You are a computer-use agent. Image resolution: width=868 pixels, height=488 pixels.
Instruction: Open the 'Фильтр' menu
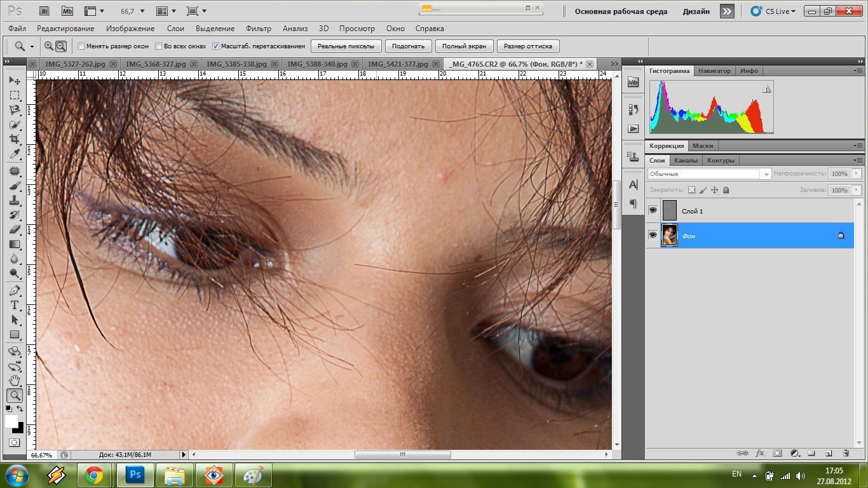coord(258,29)
